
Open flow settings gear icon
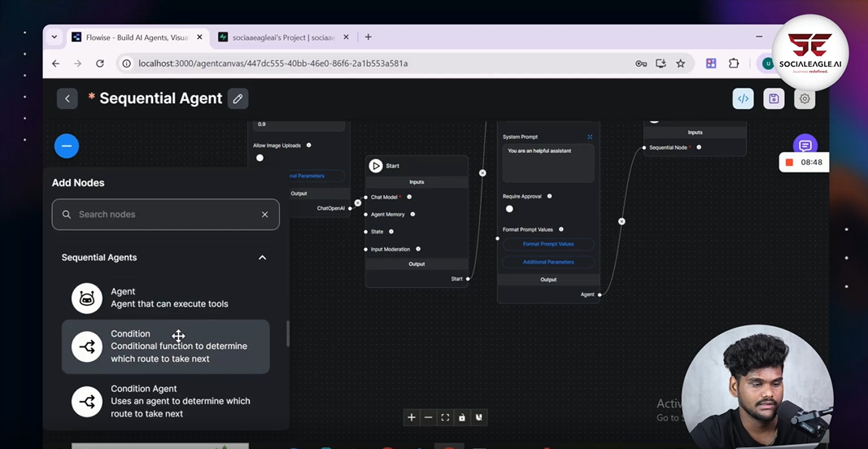click(x=805, y=98)
